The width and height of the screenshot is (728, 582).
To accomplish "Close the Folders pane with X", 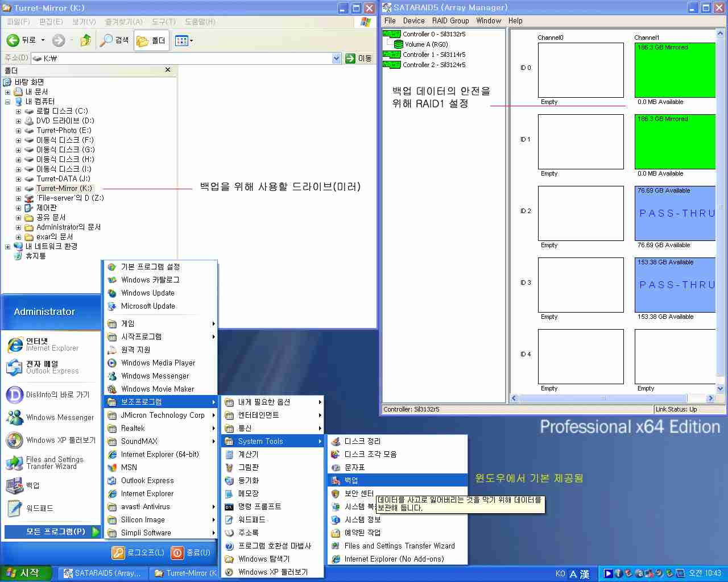I will (168, 70).
